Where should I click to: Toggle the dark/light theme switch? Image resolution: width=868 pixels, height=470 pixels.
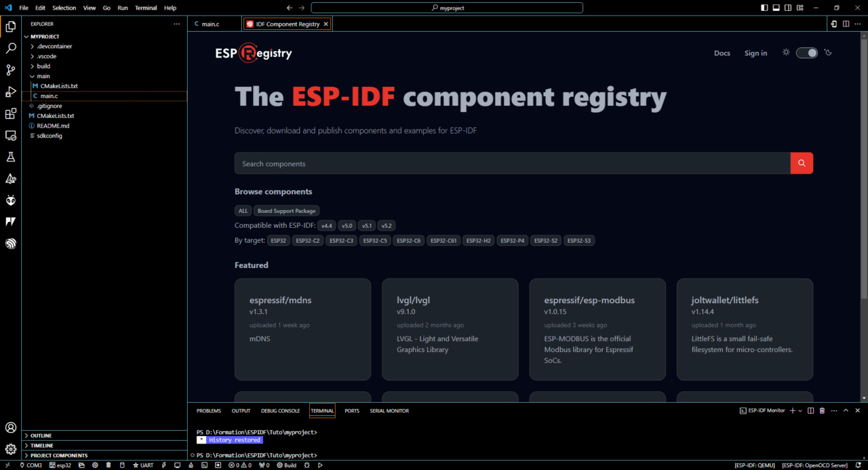point(806,53)
